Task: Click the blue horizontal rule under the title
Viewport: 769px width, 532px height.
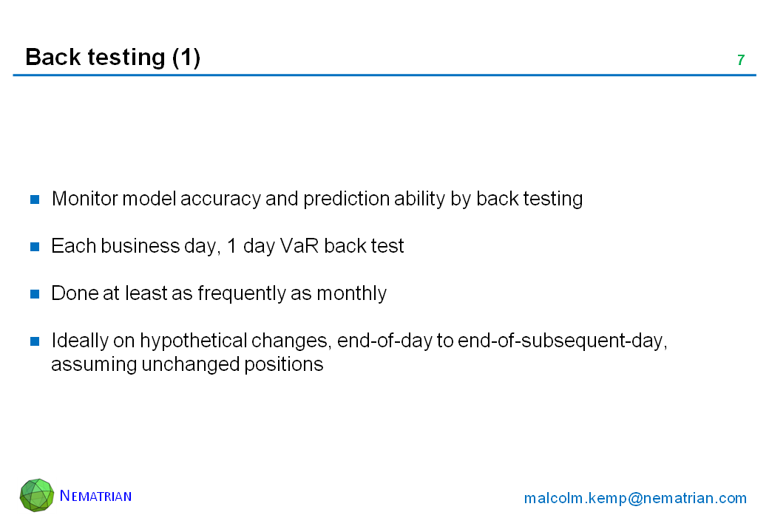Action: [384, 75]
